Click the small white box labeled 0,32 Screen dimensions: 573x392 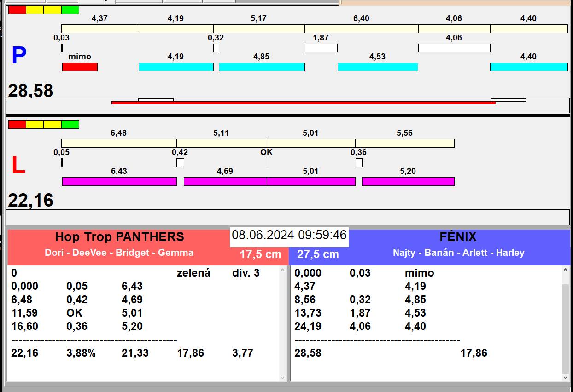tap(216, 48)
